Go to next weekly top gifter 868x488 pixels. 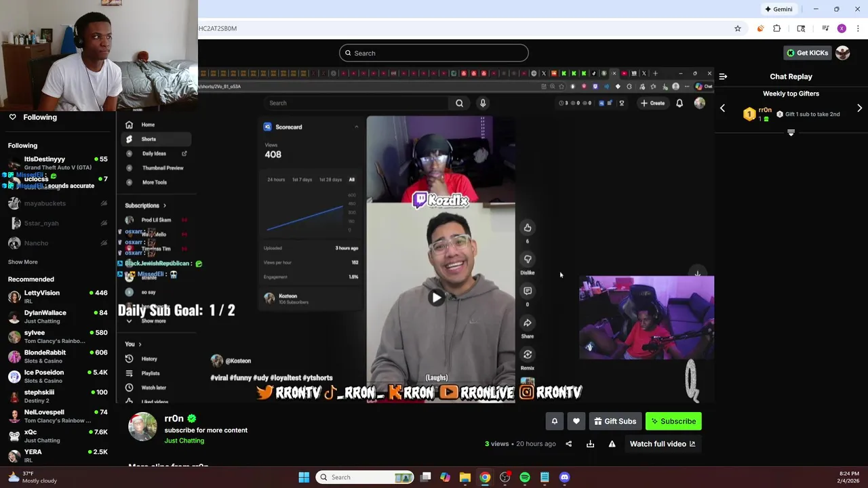pyautogui.click(x=859, y=108)
